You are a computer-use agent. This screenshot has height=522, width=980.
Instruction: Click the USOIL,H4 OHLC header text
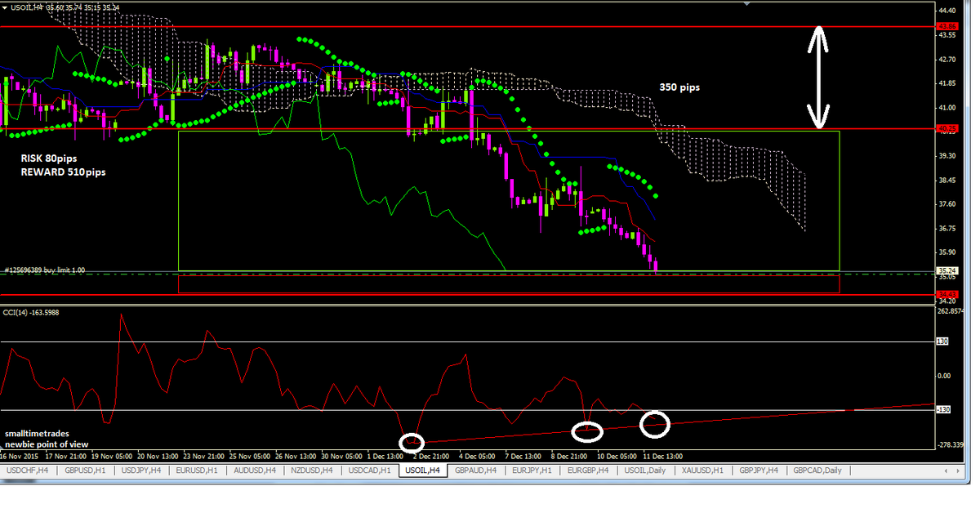[65, 7]
